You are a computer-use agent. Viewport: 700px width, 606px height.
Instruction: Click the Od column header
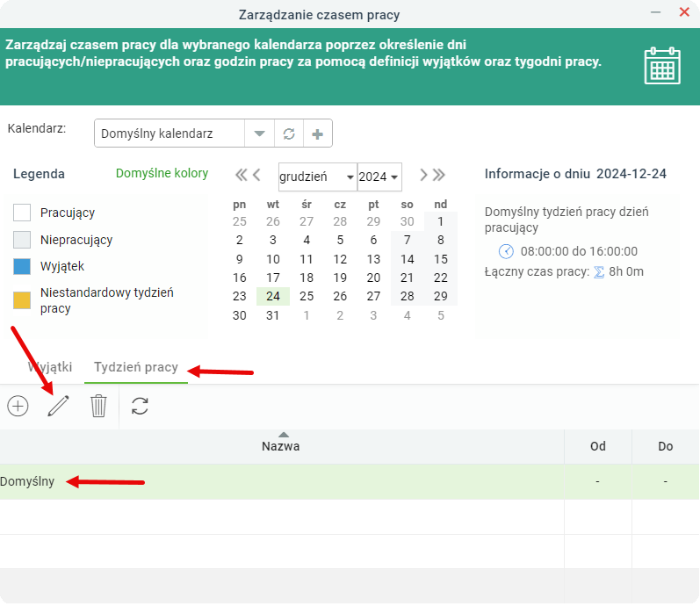(x=598, y=446)
